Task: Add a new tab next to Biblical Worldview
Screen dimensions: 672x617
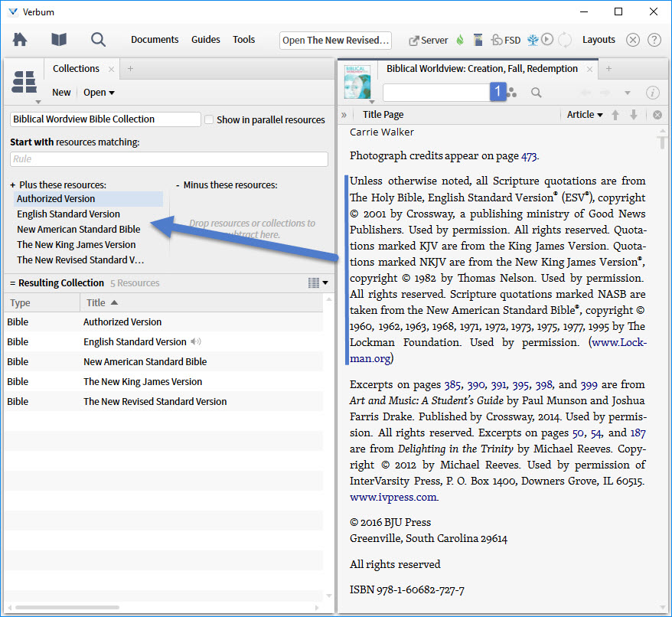Action: (x=608, y=69)
